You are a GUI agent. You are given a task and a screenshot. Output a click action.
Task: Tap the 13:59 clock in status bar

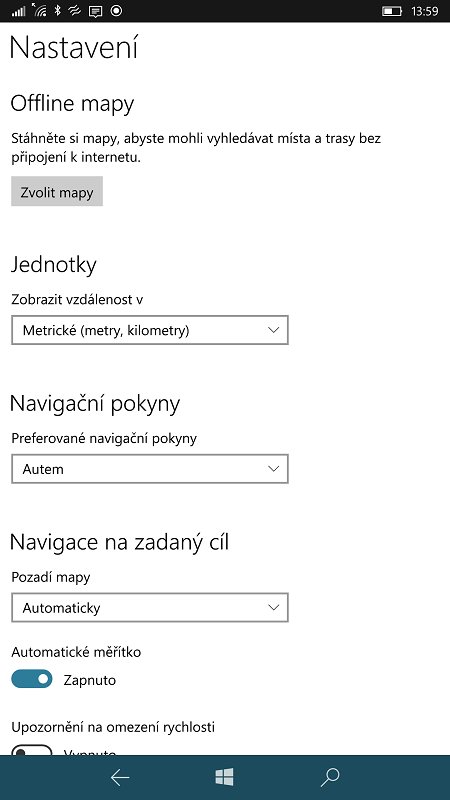(x=424, y=11)
